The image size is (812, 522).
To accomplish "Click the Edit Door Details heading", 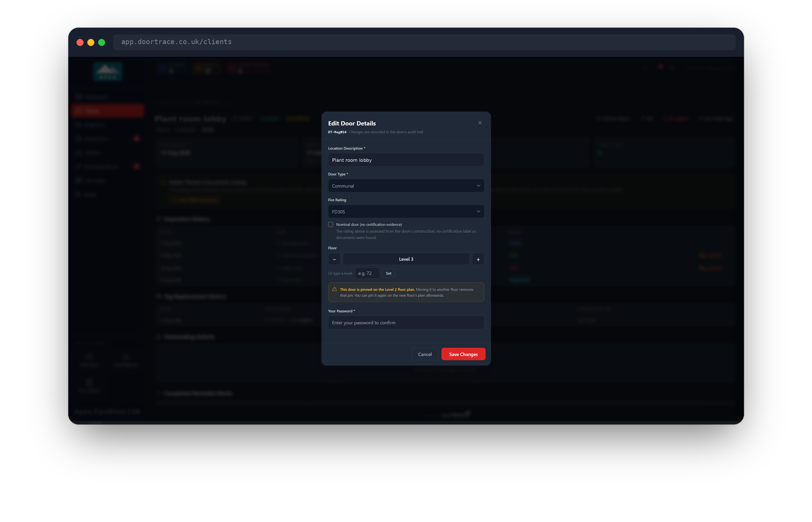I will [x=352, y=123].
